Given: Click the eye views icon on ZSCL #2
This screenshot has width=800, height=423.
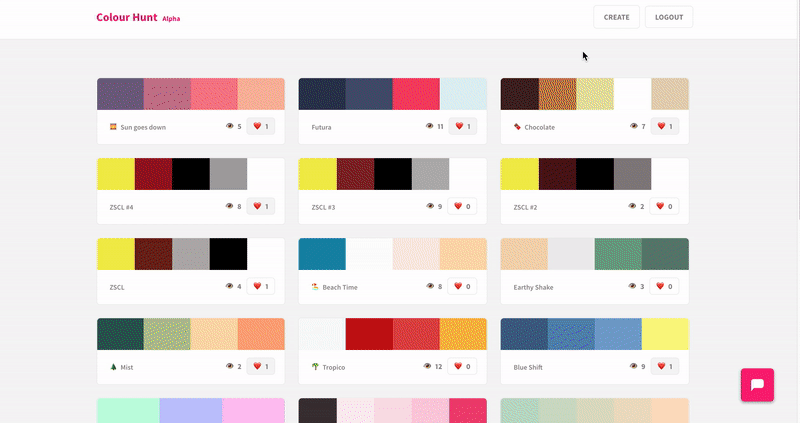Looking at the screenshot, I should tap(632, 206).
